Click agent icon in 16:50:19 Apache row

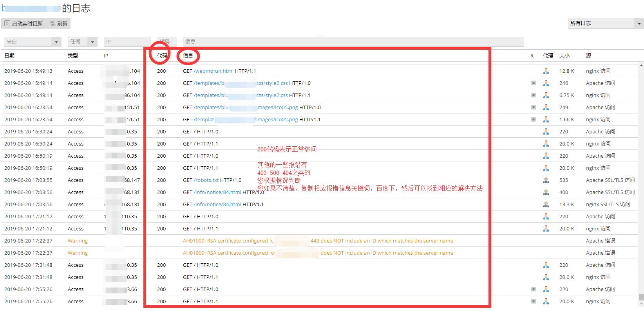(x=546, y=156)
